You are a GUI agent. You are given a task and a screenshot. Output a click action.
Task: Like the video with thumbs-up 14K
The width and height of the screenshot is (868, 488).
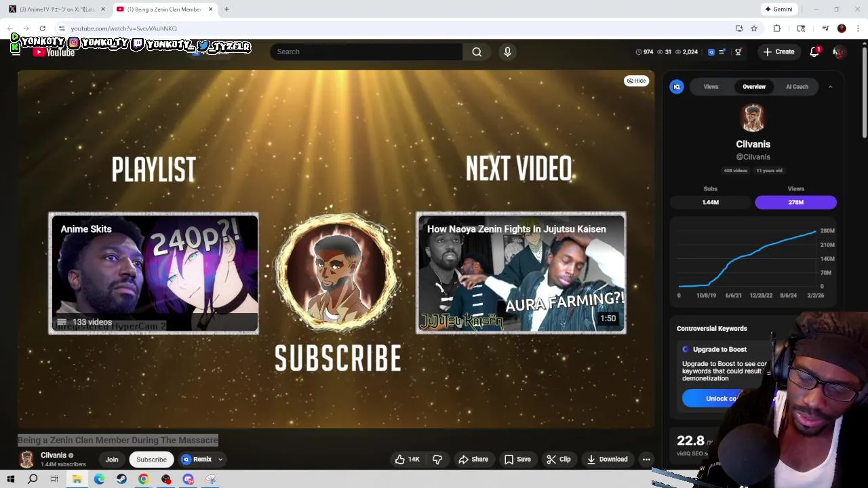tap(408, 459)
